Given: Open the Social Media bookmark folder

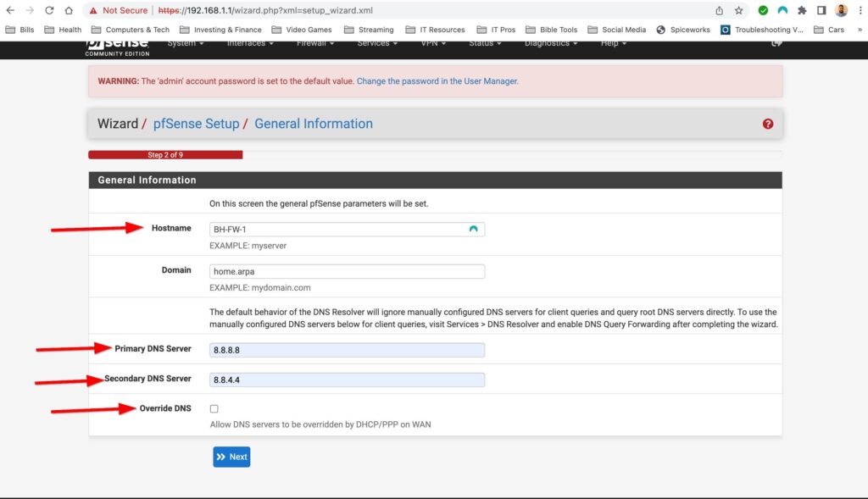Looking at the screenshot, I should pyautogui.click(x=617, y=30).
